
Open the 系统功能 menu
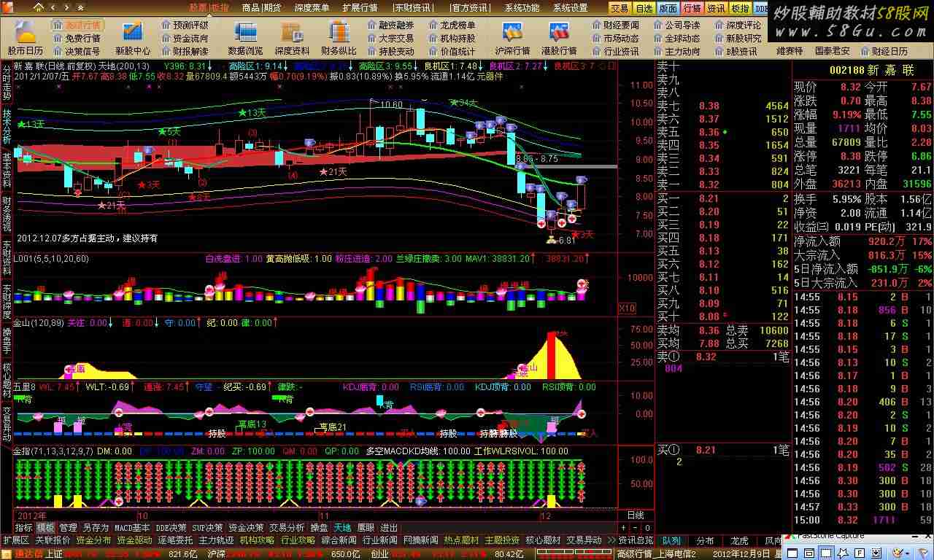pos(522,8)
